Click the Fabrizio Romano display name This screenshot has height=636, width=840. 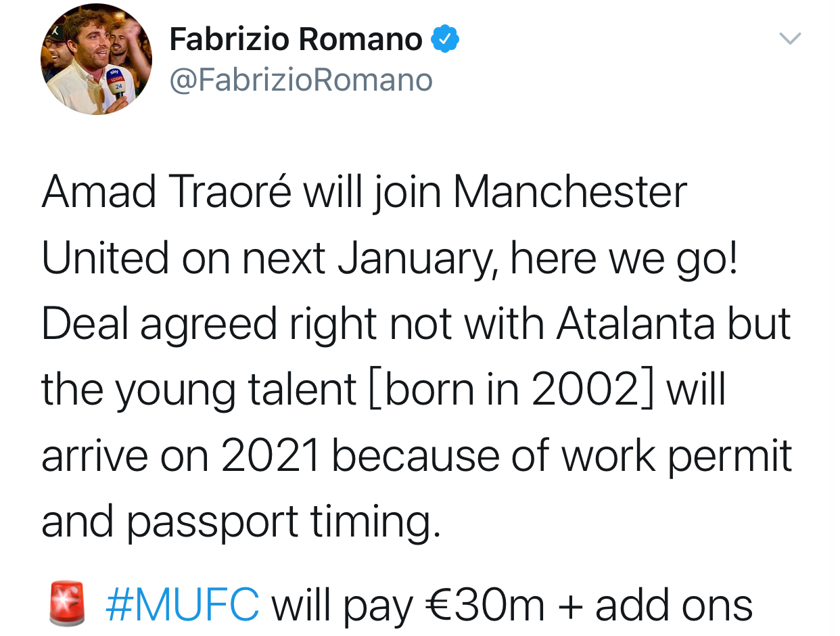pyautogui.click(x=296, y=39)
